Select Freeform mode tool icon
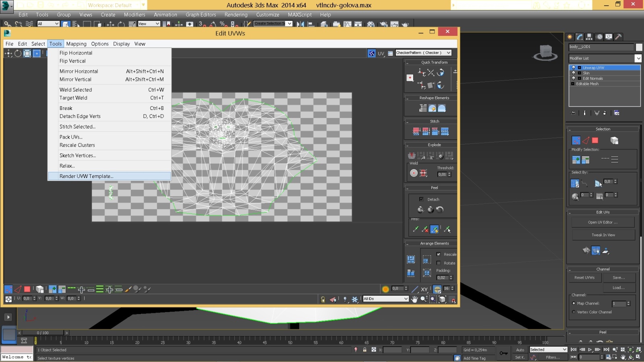 (x=37, y=53)
